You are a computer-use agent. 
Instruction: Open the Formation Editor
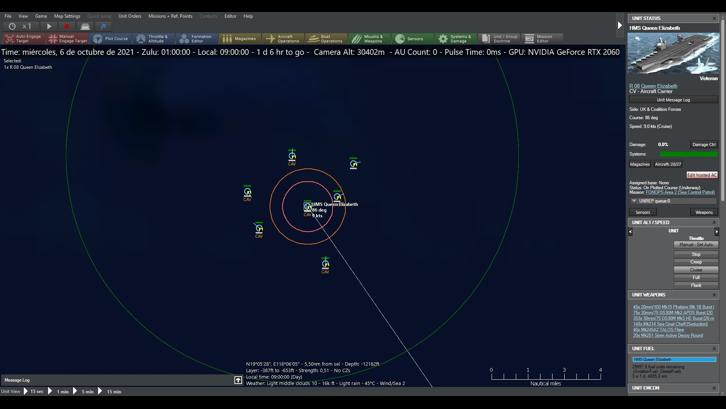[196, 38]
